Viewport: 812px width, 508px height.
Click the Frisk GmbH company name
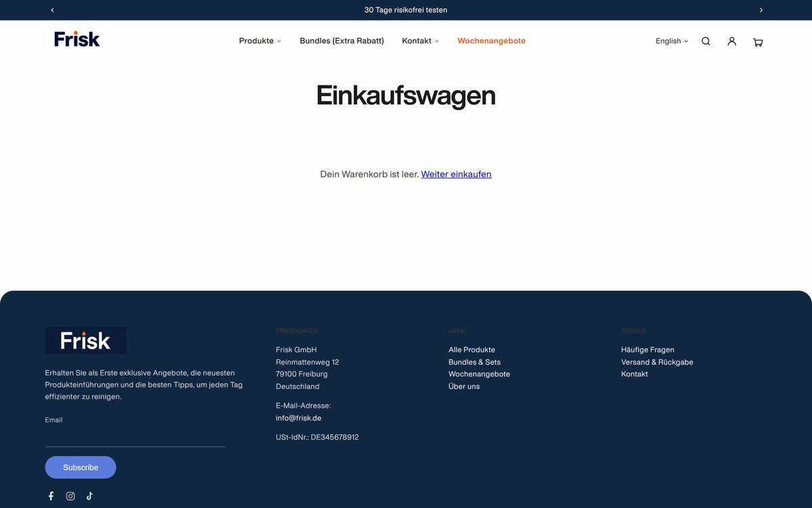296,350
